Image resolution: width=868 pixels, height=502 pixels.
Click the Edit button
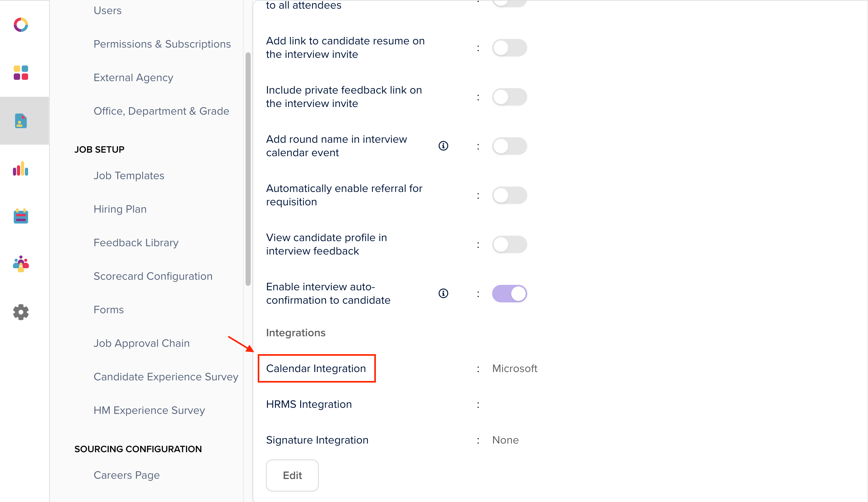[292, 475]
